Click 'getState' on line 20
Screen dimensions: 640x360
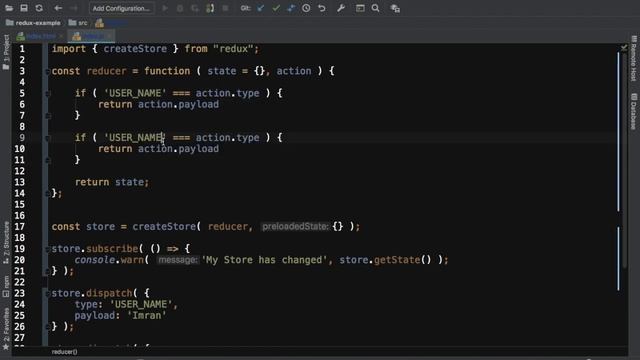[397, 260]
